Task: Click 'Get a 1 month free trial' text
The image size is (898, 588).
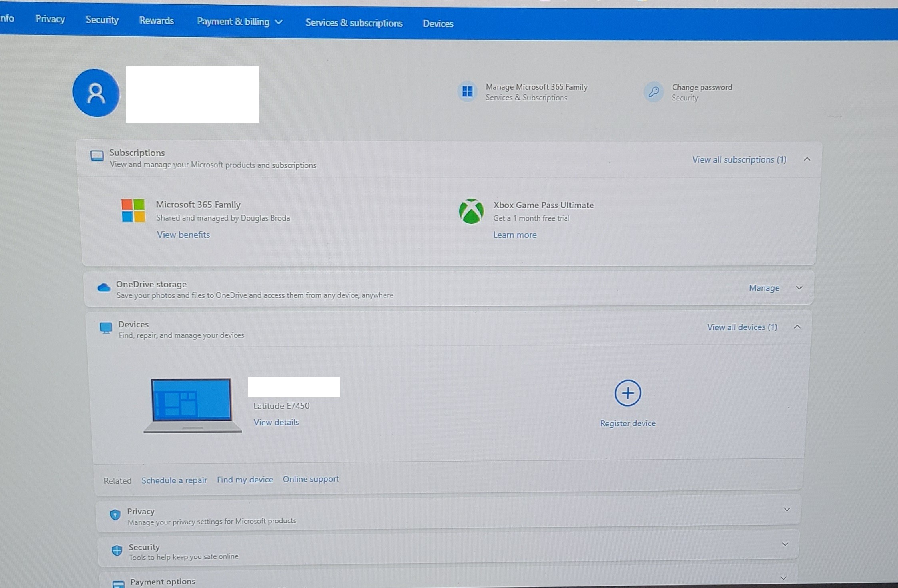Action: (531, 218)
